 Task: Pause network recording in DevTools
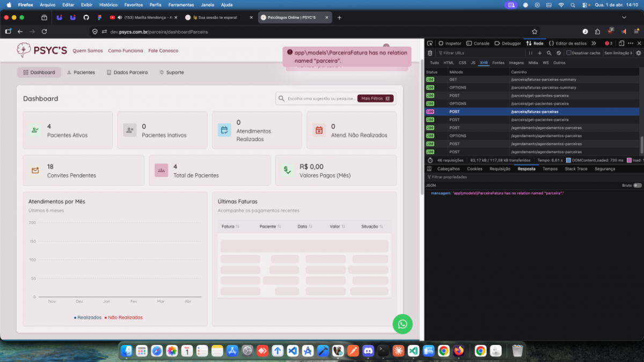tap(530, 53)
